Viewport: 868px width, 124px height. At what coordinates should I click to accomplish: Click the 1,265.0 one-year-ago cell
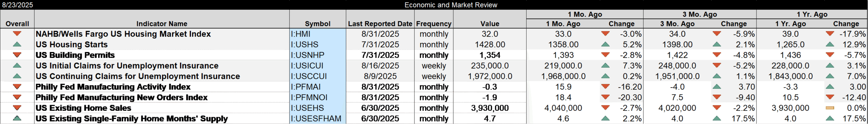pyautogui.click(x=790, y=44)
